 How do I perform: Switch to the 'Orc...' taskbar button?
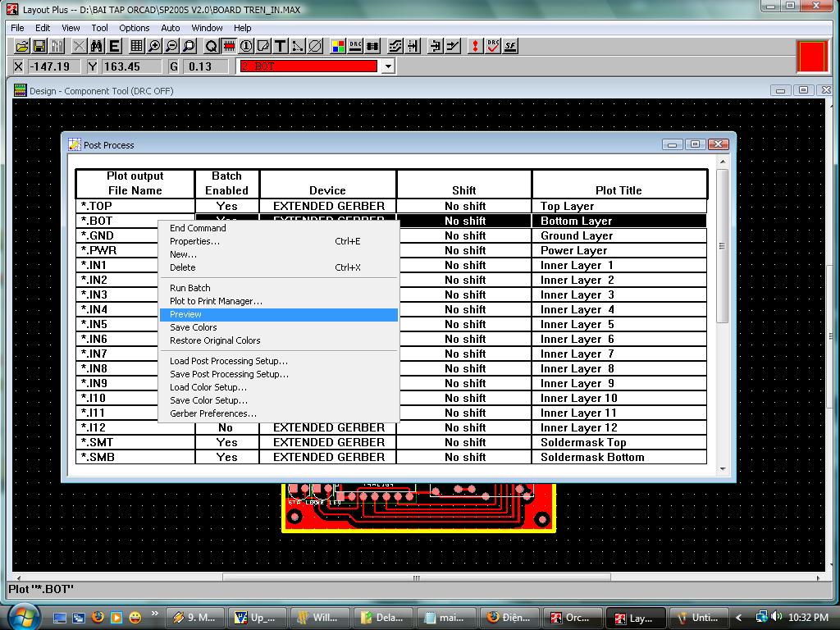click(x=572, y=618)
